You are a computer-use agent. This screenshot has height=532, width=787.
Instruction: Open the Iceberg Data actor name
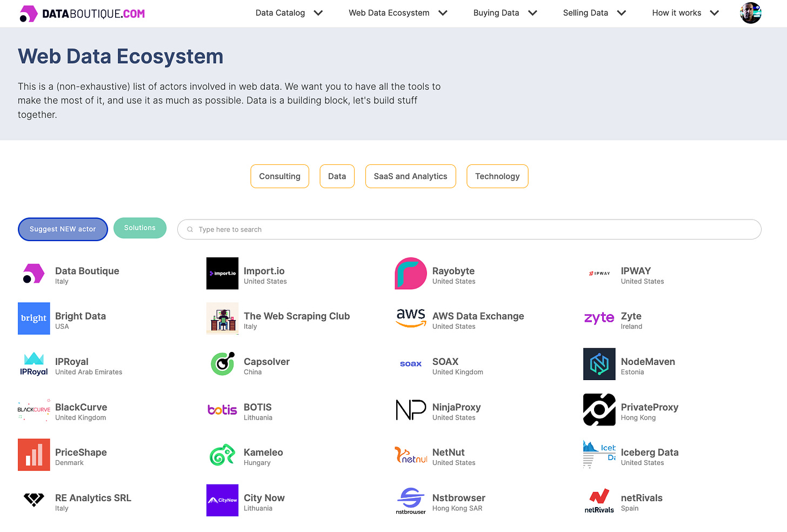650,453
